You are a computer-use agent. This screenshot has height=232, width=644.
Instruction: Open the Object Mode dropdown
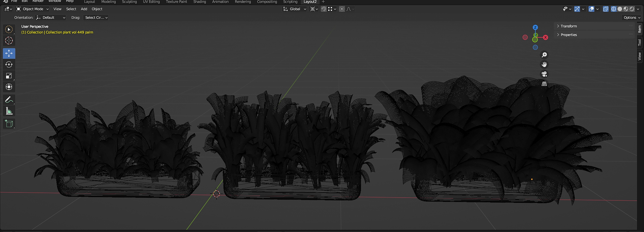coord(32,9)
